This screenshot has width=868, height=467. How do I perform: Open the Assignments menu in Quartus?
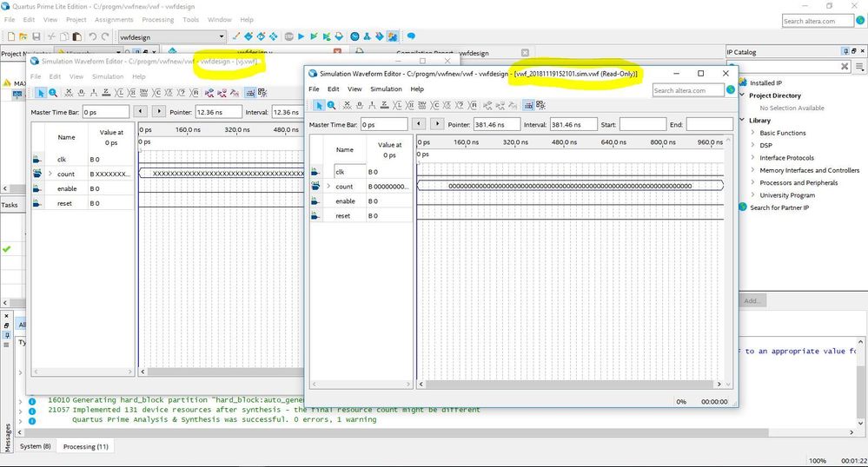pos(114,19)
